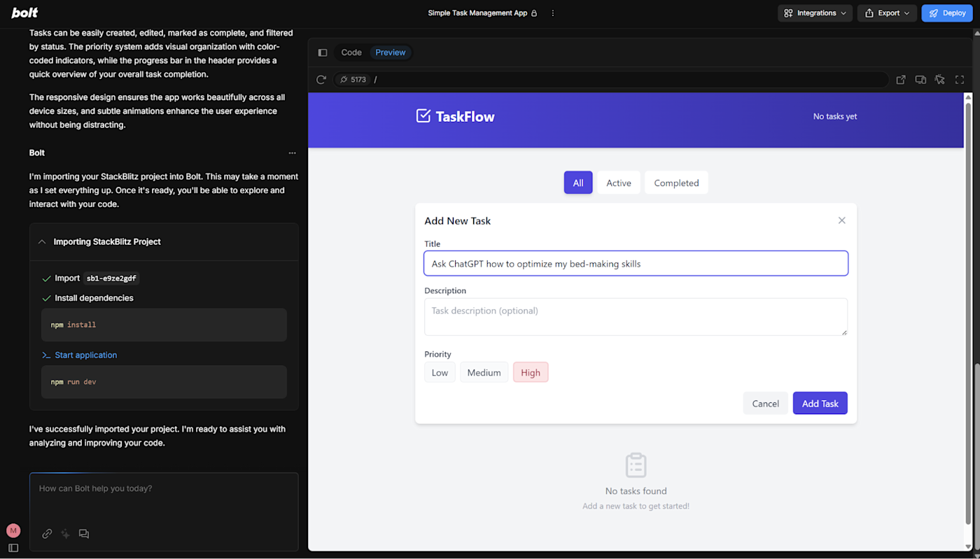Viewport: 980px width, 559px height.
Task: Select High priority
Action: click(x=531, y=372)
